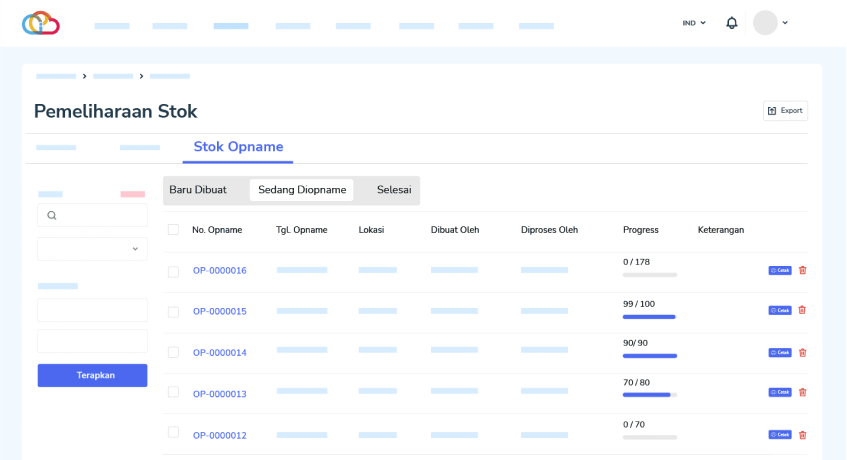Click the search input field in sidebar
The height and width of the screenshot is (460, 847).
pyautogui.click(x=92, y=215)
